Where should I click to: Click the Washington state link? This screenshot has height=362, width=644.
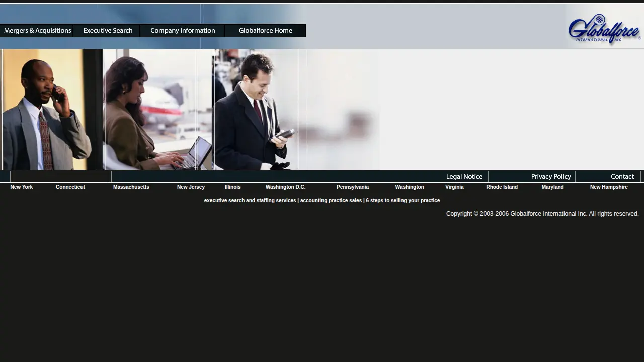click(410, 187)
